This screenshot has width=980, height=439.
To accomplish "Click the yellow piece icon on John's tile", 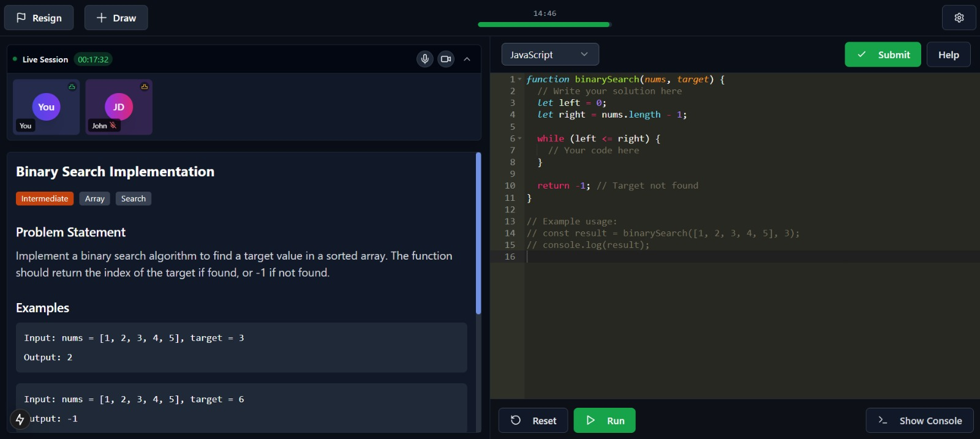I will pos(145,86).
